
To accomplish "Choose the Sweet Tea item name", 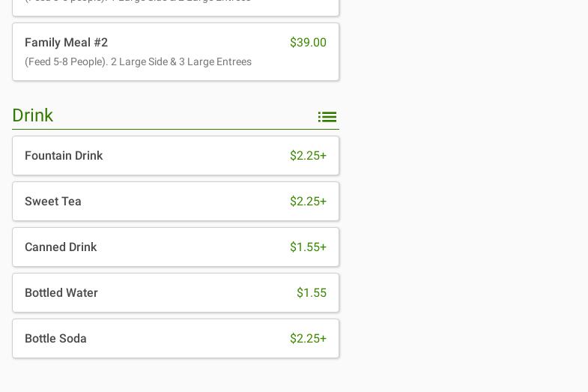I will click(x=53, y=202).
